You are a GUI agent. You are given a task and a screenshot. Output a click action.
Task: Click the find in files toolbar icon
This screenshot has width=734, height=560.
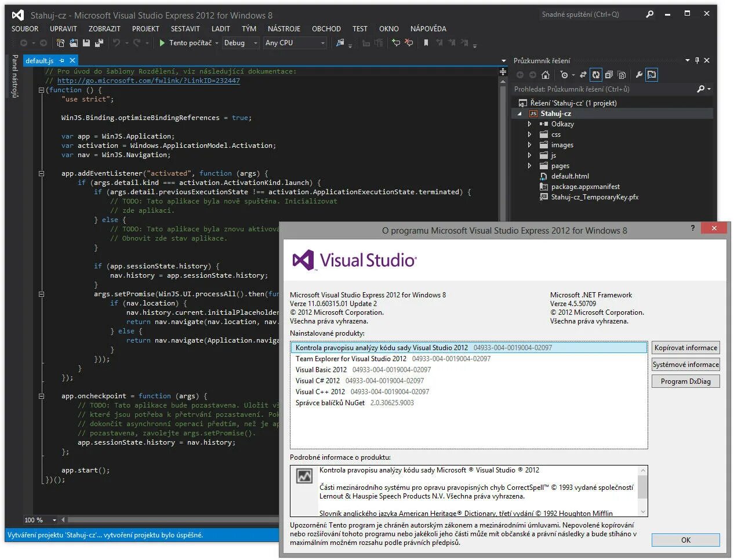click(340, 43)
